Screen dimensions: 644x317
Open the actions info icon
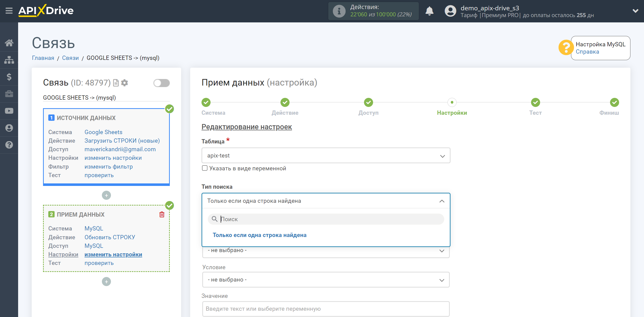coord(339,11)
